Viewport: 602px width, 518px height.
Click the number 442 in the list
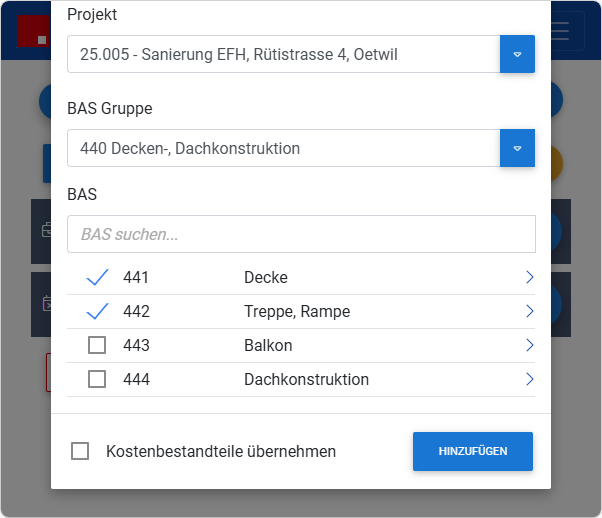[x=136, y=311]
